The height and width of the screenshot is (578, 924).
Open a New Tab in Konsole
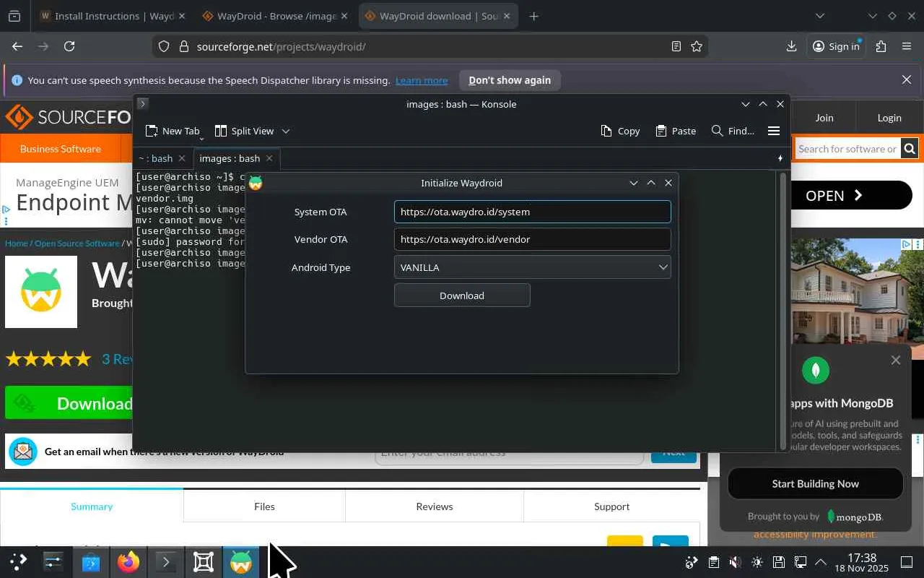(x=173, y=131)
